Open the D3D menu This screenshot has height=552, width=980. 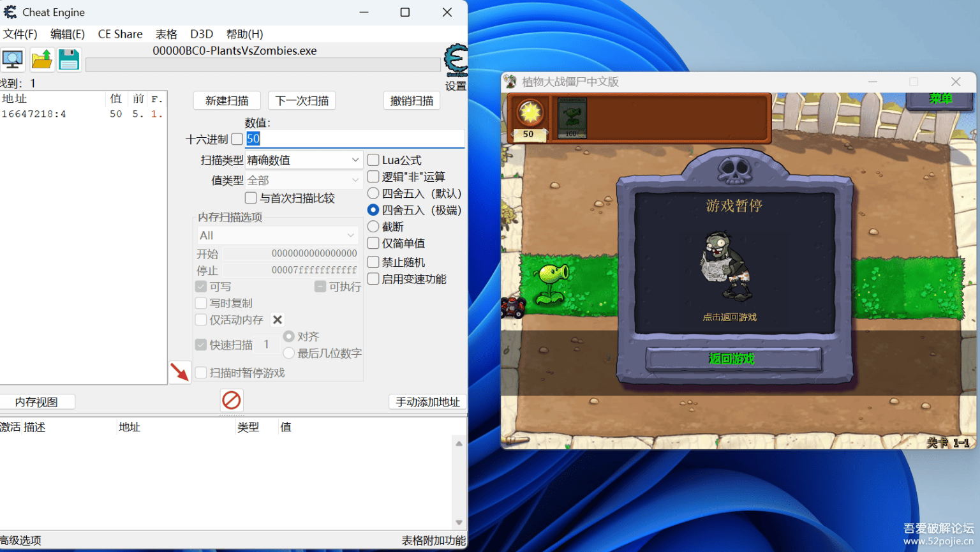(x=202, y=34)
